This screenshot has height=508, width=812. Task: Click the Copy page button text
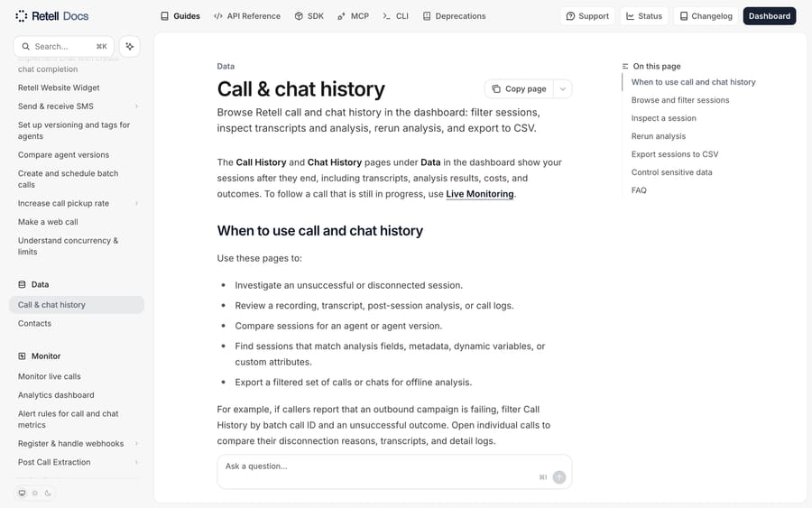[x=526, y=89]
